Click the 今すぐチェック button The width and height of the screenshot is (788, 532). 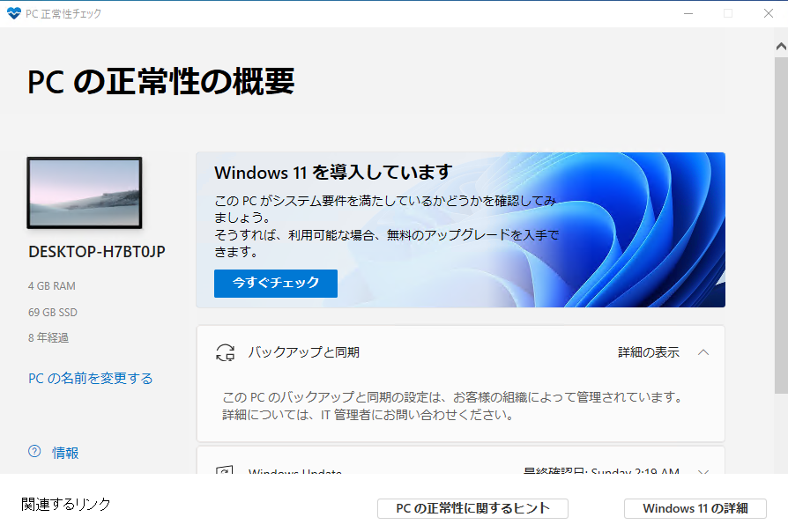[x=275, y=284]
